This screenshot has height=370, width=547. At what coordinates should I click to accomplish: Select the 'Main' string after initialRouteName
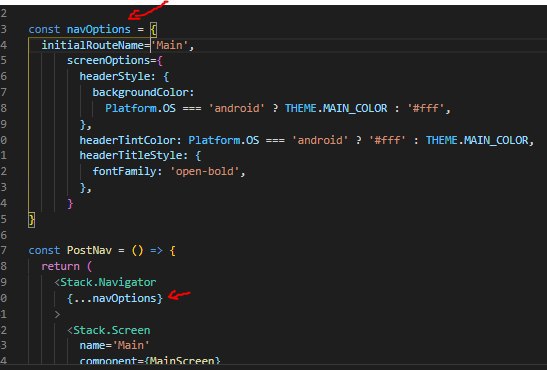(169, 45)
